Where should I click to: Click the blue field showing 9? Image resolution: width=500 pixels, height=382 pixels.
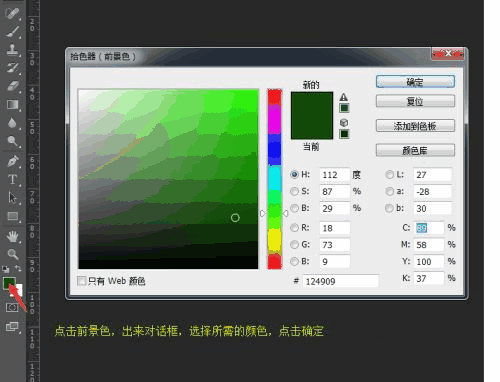(x=335, y=262)
